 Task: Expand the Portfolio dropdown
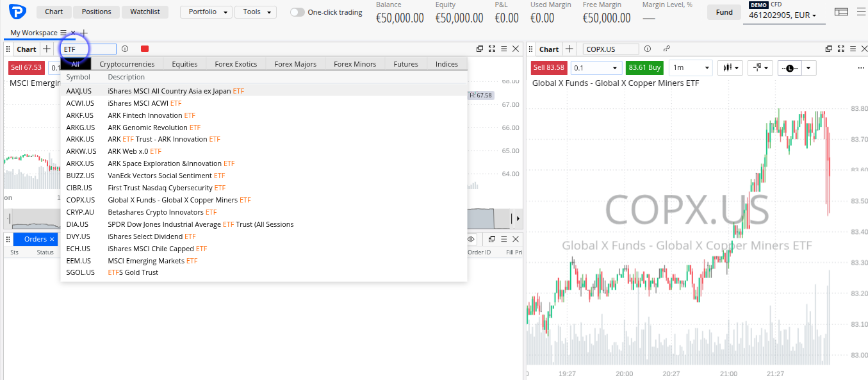(206, 12)
